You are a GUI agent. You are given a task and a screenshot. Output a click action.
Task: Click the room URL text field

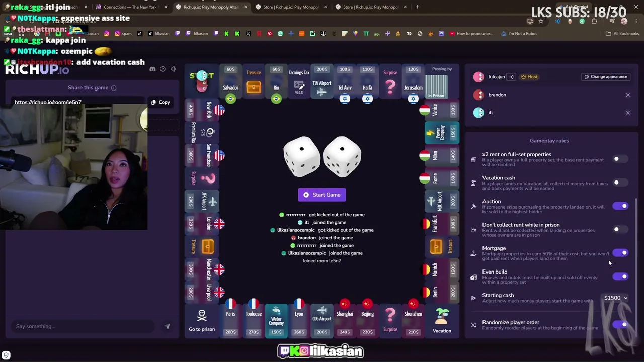[x=78, y=102]
